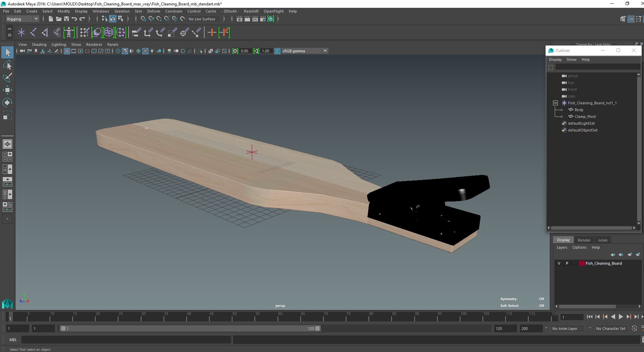Screen dimensions: 644x352
Task: Activate the Select Tool arrow in the toolbox
Action: click(7, 52)
